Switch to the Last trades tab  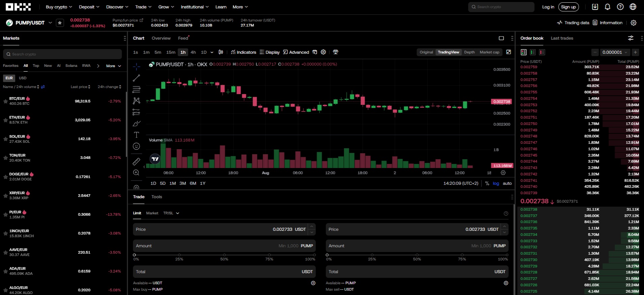pyautogui.click(x=562, y=38)
